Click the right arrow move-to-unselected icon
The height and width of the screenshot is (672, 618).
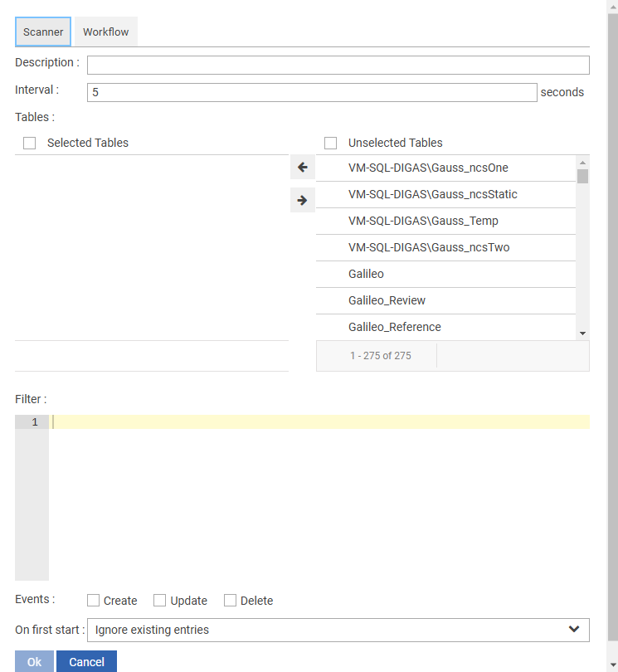pos(302,200)
